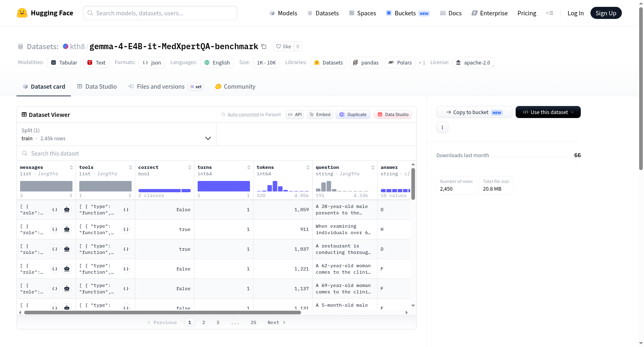Open the Data Studio button in the viewer header
644x347 pixels.
click(393, 114)
